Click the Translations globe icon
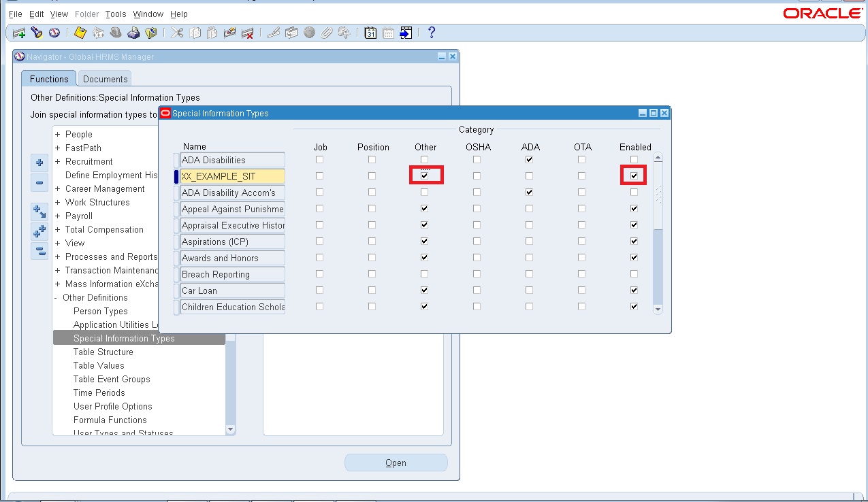Viewport: 868px width, 502px height. tap(308, 32)
